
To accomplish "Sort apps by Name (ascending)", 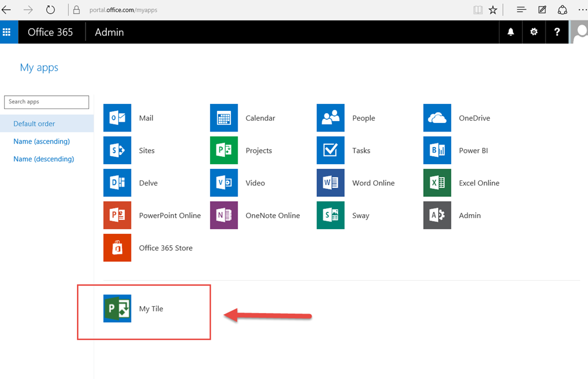I will [41, 141].
